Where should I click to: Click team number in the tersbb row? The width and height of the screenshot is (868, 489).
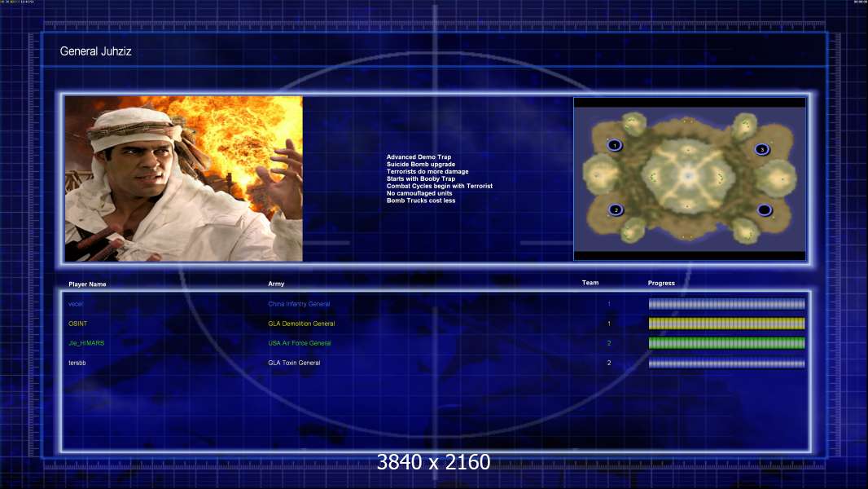pyautogui.click(x=609, y=363)
